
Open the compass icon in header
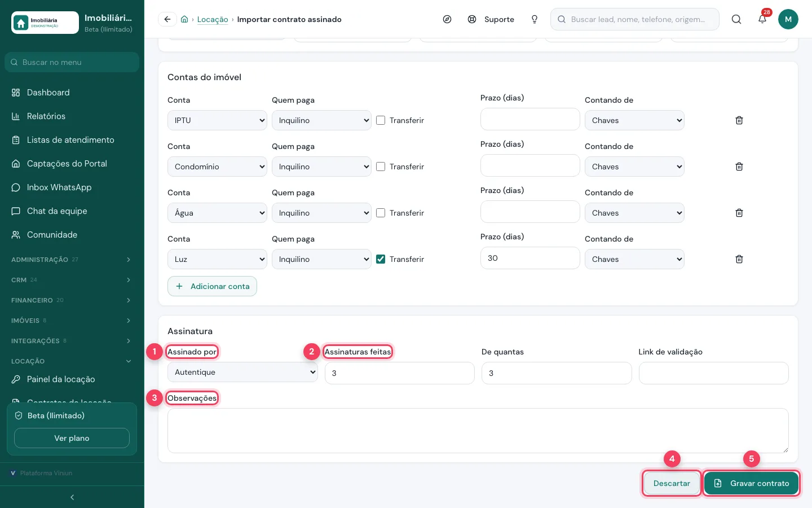point(447,19)
